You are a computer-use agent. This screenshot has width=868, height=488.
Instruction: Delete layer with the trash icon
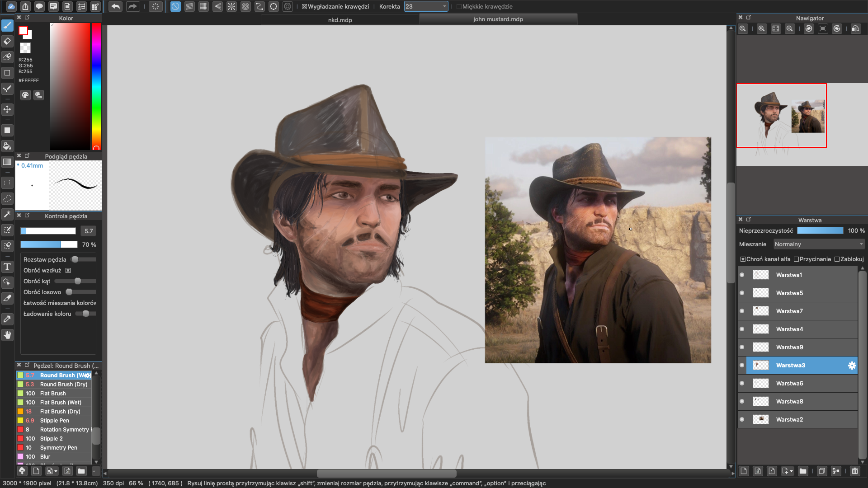pyautogui.click(x=855, y=471)
